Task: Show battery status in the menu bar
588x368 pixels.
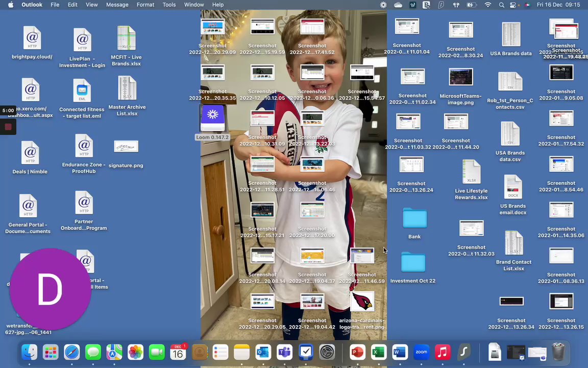Action: point(472,5)
